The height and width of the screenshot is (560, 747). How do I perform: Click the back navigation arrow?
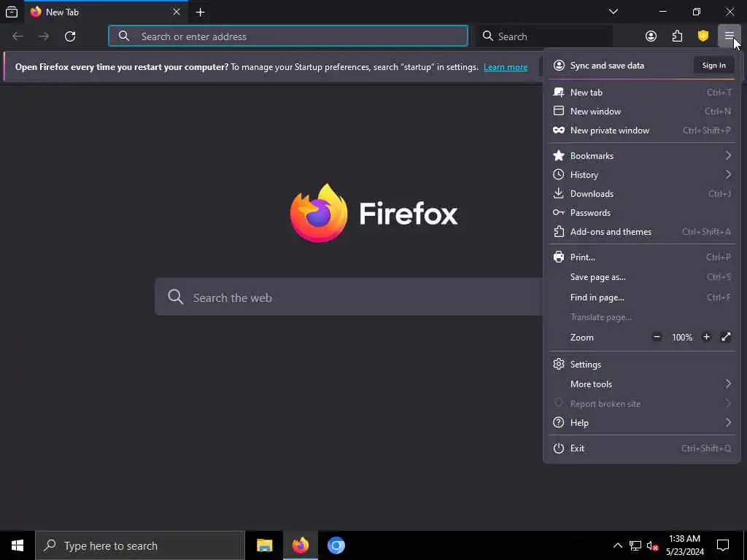[18, 36]
